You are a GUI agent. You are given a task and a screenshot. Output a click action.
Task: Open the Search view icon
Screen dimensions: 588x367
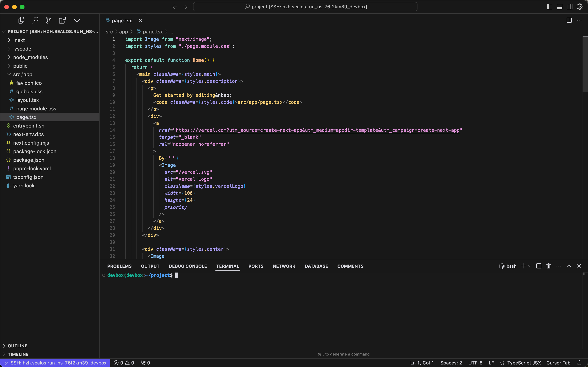point(35,20)
